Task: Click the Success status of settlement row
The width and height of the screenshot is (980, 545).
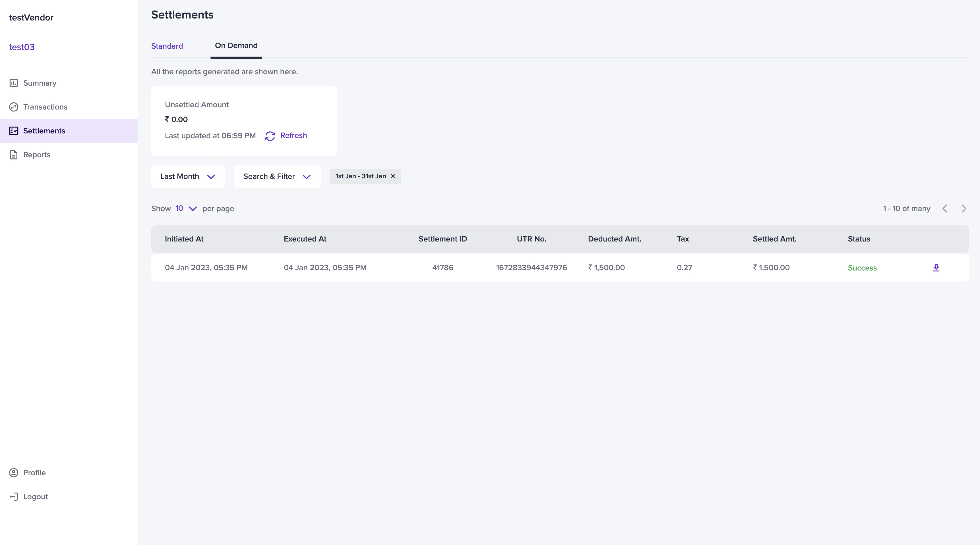Action: [862, 268]
